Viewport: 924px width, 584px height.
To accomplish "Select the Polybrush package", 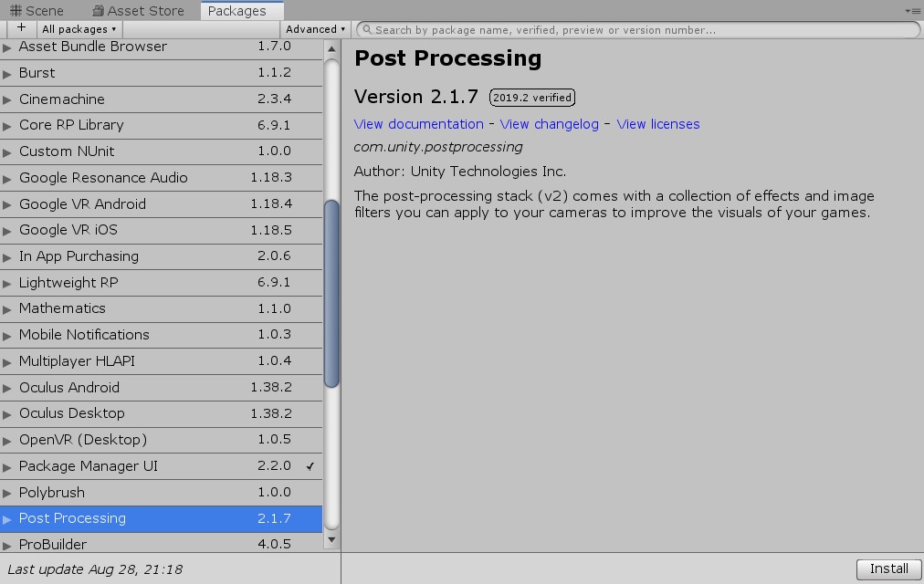I will tap(161, 492).
